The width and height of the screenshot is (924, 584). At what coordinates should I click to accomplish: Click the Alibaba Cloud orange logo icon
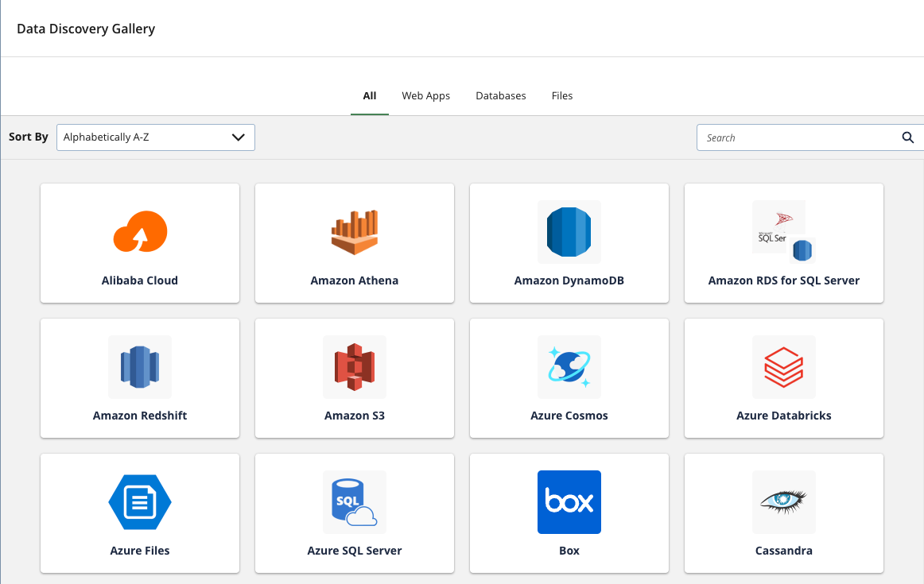pos(140,231)
